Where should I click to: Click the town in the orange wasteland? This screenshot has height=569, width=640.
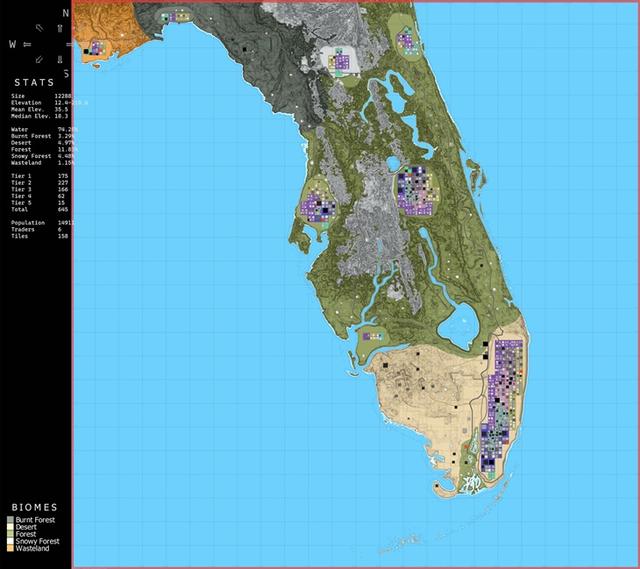pyautogui.click(x=95, y=49)
